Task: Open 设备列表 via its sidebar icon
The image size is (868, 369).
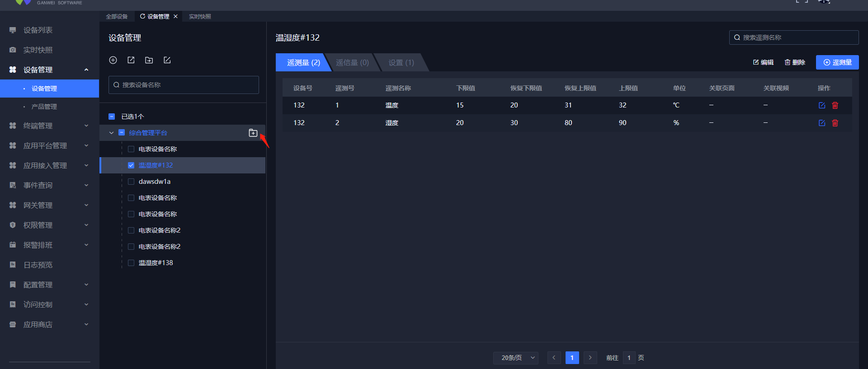Action: (13, 30)
